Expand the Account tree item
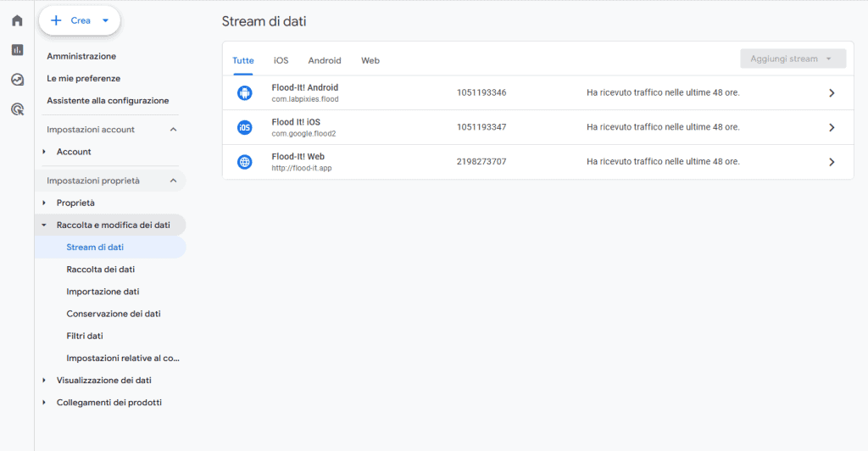 [x=44, y=152]
